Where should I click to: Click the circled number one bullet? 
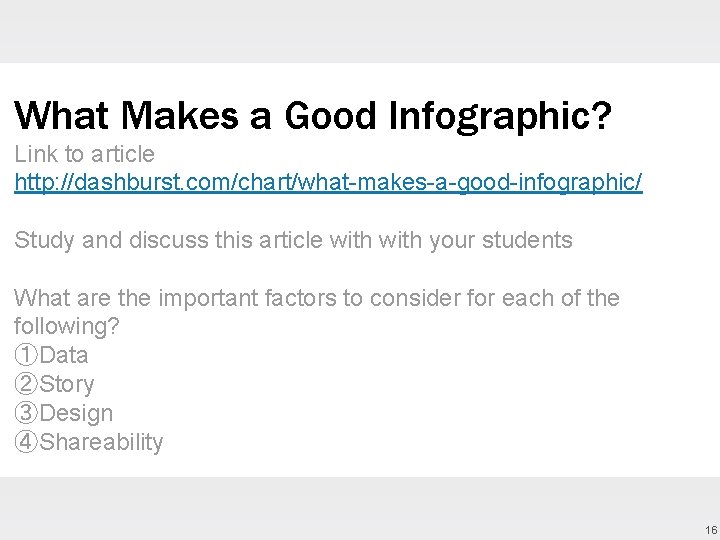click(26, 355)
